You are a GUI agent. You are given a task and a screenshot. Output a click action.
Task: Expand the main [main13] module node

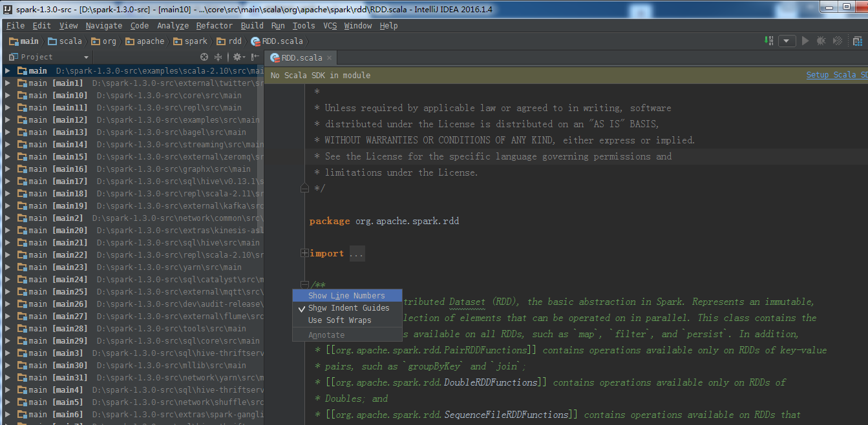pos(8,132)
